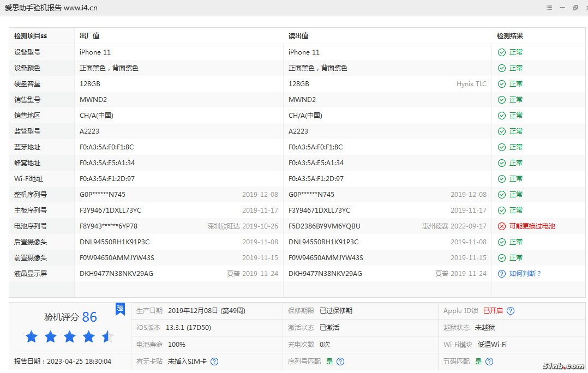Click the 可能更换过电池 warning text

click(x=532, y=226)
